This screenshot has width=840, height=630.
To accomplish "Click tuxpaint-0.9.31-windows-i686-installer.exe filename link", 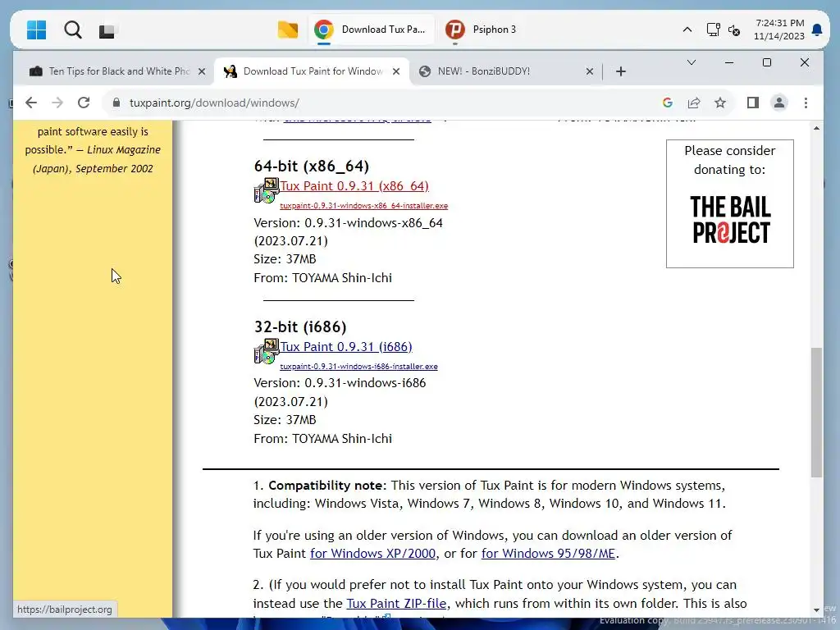I will 358,367.
